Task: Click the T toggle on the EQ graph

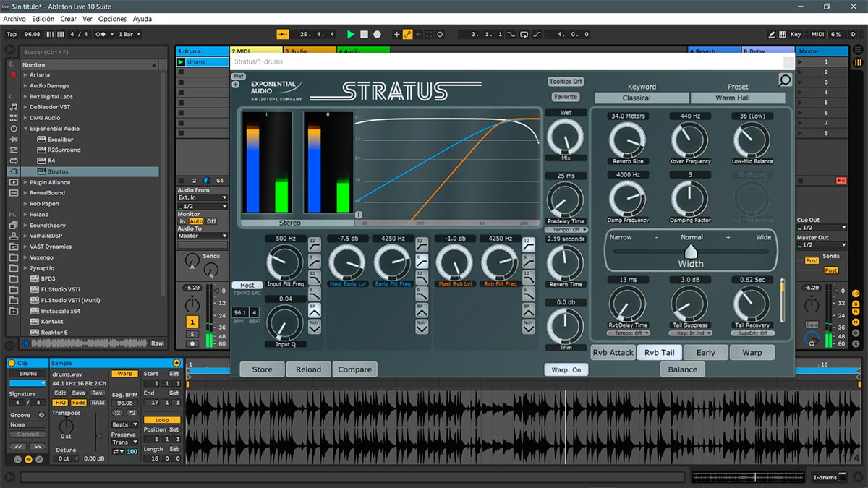Action: click(x=359, y=215)
